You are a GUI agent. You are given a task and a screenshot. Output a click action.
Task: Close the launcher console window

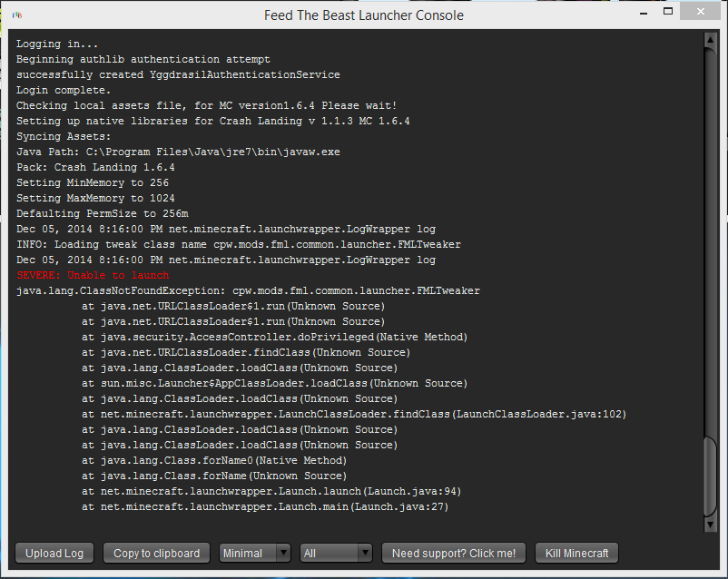point(701,11)
